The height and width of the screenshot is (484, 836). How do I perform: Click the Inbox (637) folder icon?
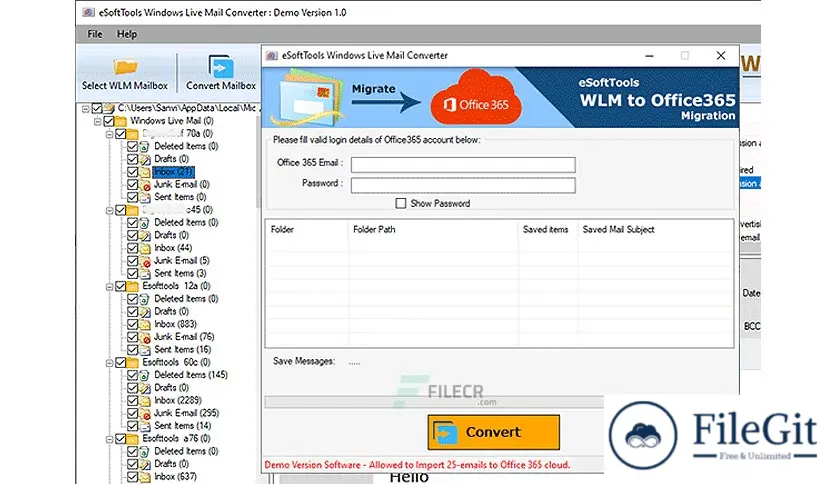tap(145, 477)
